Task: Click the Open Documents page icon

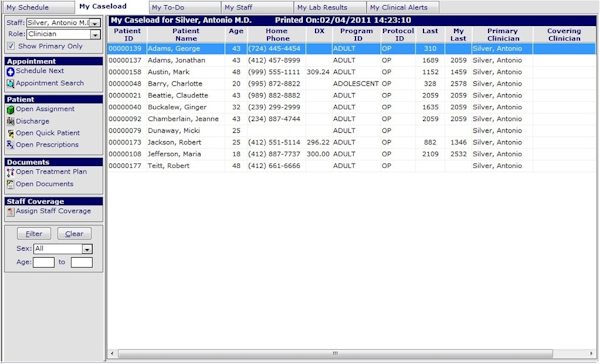Action: coord(10,184)
